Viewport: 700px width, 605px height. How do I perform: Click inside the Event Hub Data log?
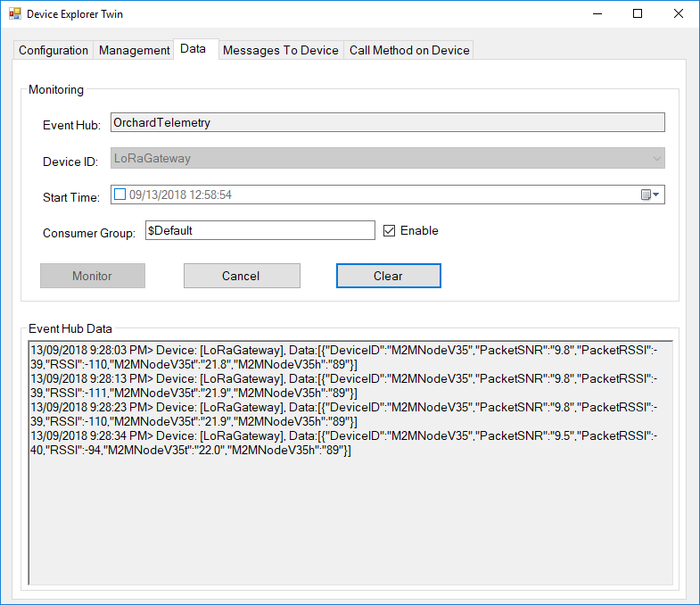350,518
